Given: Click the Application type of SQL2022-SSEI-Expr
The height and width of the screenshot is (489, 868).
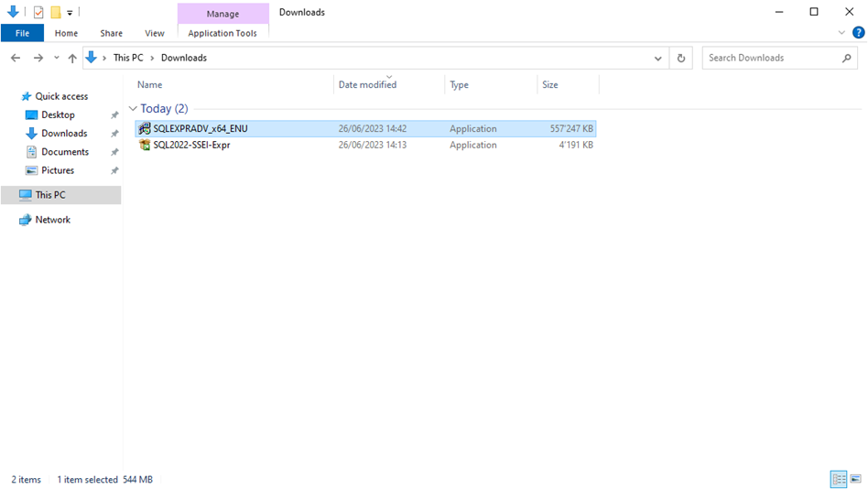Looking at the screenshot, I should click(472, 145).
